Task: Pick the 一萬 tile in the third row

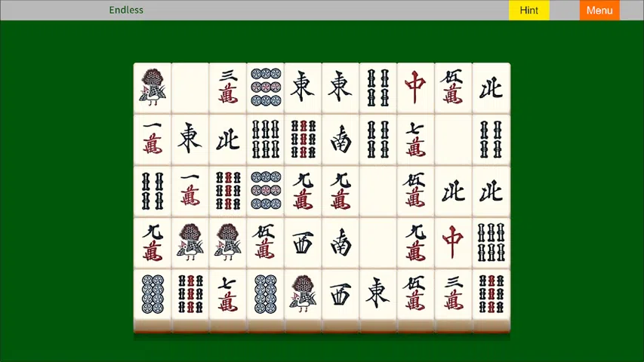Action: [x=190, y=191]
